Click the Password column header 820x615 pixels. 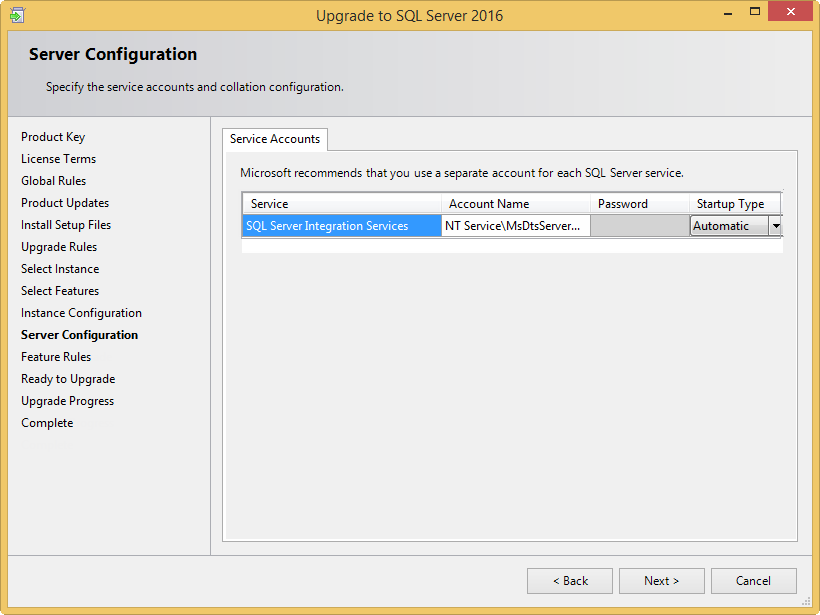pos(640,204)
